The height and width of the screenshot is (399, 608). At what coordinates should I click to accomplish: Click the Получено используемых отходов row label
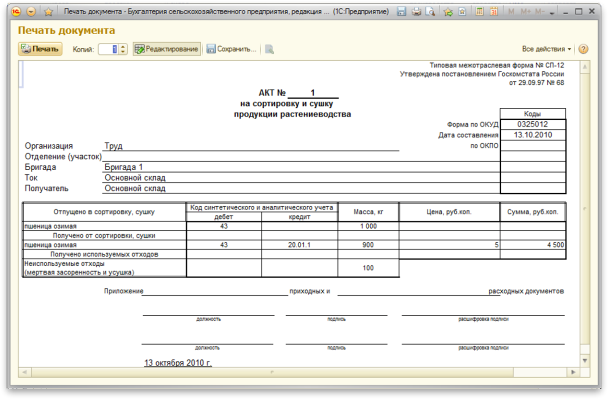pyautogui.click(x=104, y=254)
